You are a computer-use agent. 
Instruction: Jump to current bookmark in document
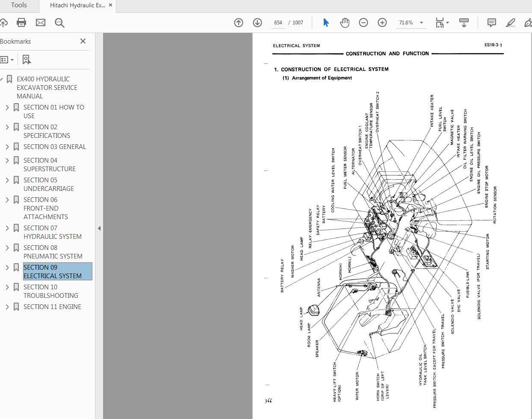[27, 59]
